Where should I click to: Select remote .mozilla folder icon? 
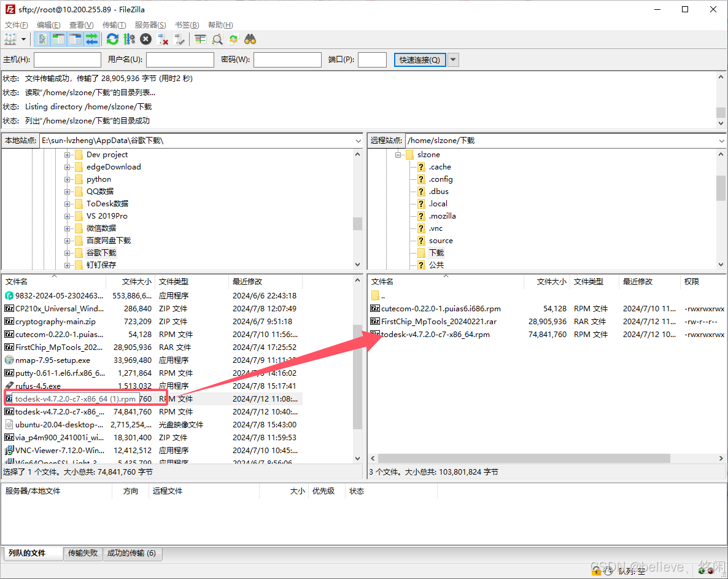click(x=421, y=216)
